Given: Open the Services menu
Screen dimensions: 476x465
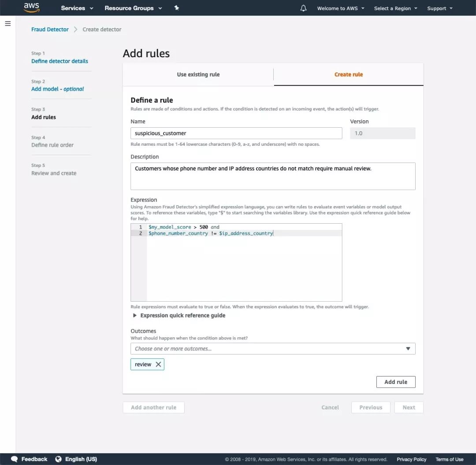Looking at the screenshot, I should tap(77, 8).
